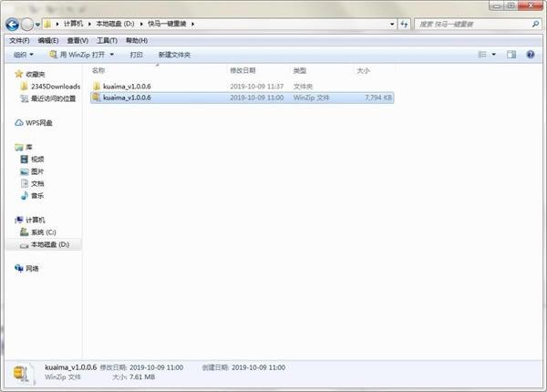Click the cloud icon of WPS网盘
547x392 pixels.
(19, 123)
